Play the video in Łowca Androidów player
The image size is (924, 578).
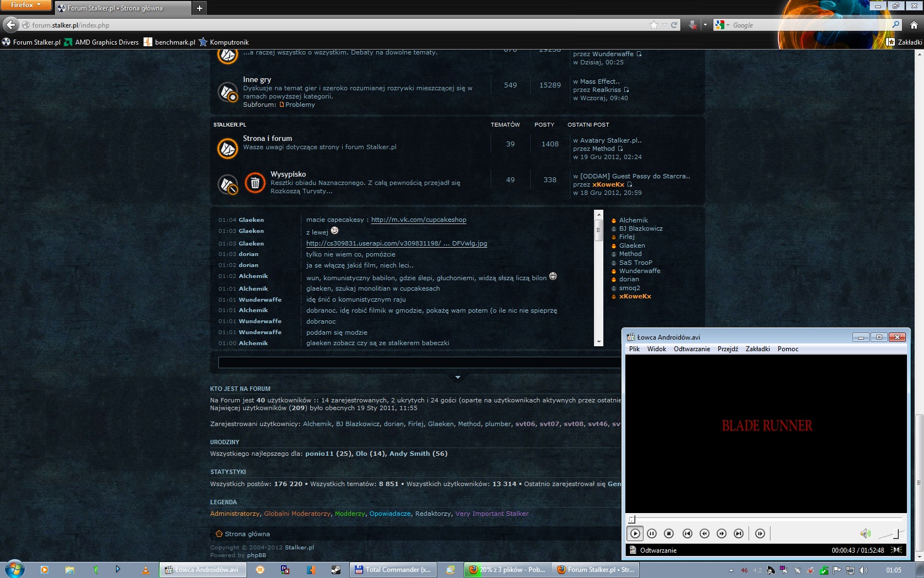635,533
